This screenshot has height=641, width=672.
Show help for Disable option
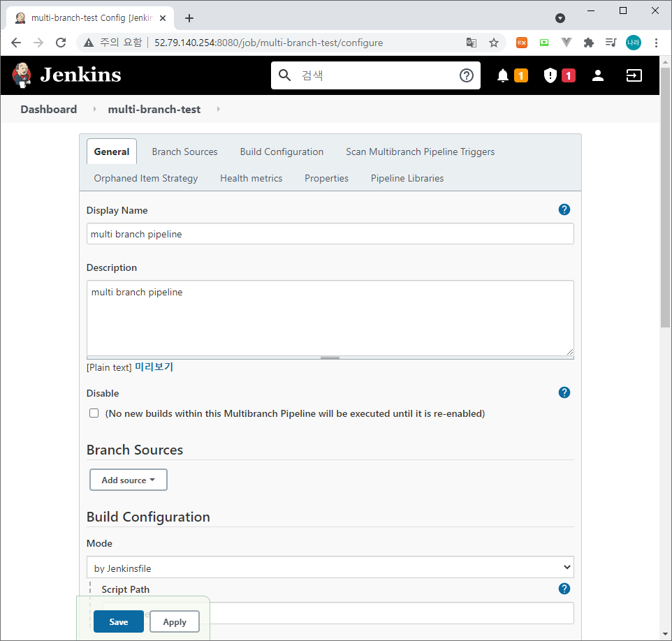(564, 392)
